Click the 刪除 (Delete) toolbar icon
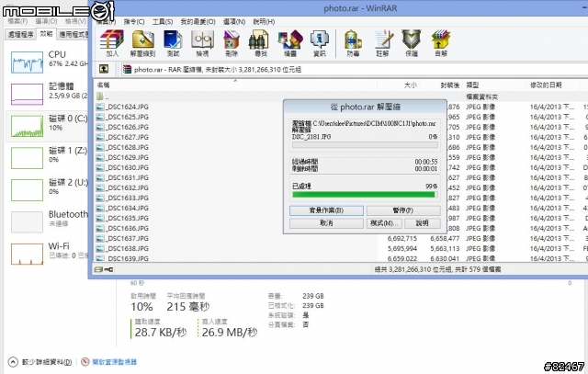The height and width of the screenshot is (374, 588). [232, 43]
